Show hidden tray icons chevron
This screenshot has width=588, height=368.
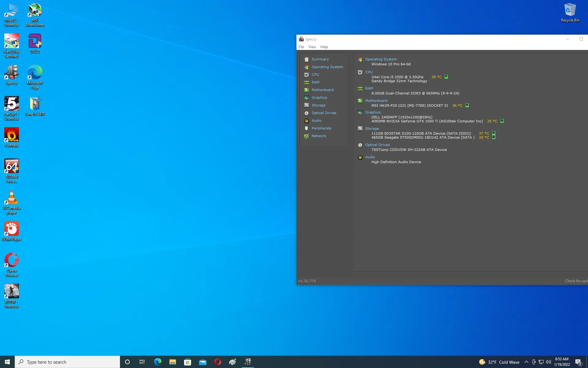pyautogui.click(x=526, y=362)
